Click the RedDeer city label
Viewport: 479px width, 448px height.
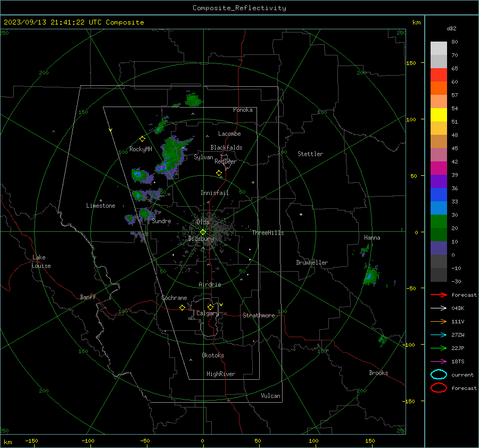226,161
